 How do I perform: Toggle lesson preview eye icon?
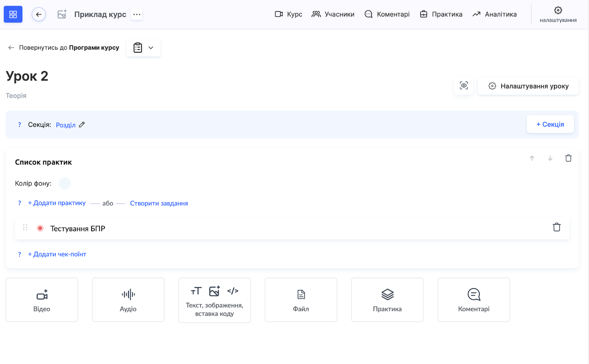click(463, 86)
